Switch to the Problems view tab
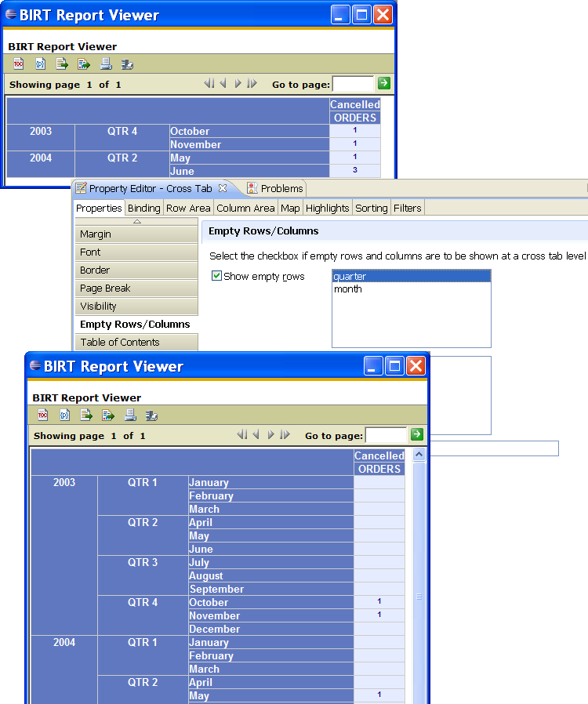588x704 pixels. click(276, 188)
